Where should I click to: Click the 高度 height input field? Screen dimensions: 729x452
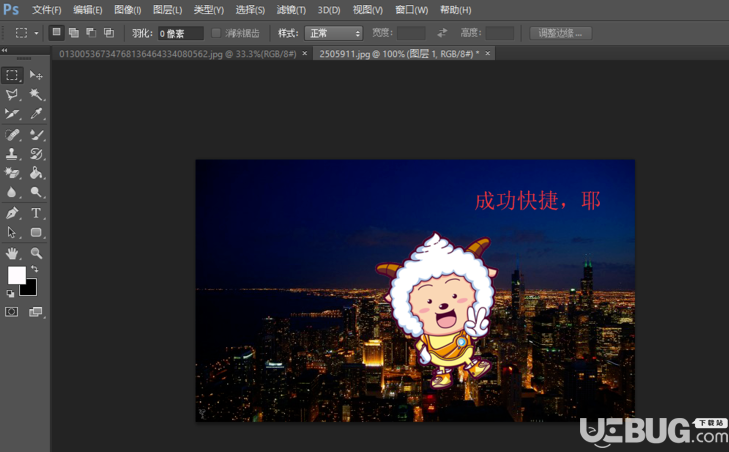coord(500,33)
